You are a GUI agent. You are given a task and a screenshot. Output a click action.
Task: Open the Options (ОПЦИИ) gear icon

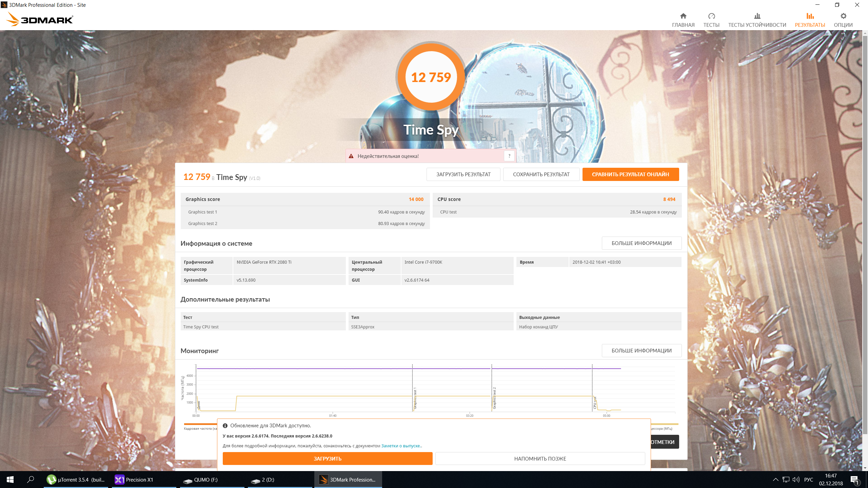click(843, 16)
